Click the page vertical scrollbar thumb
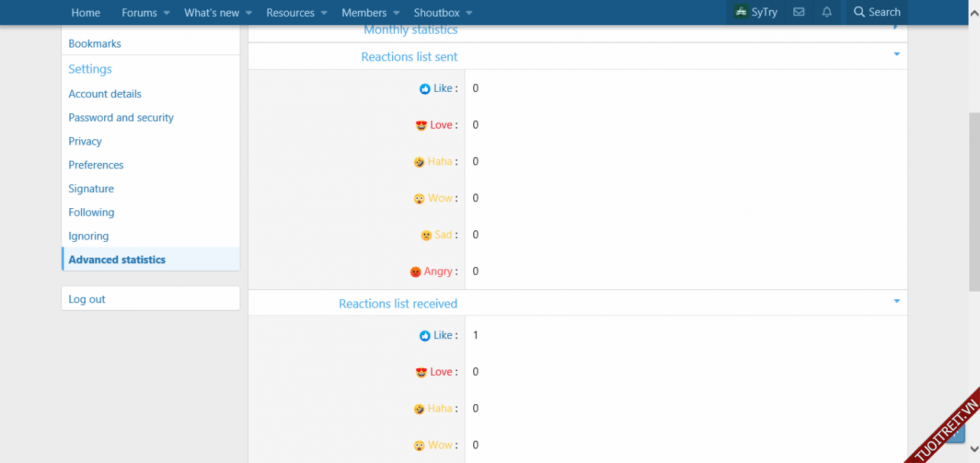Image resolution: width=980 pixels, height=463 pixels. click(x=974, y=201)
